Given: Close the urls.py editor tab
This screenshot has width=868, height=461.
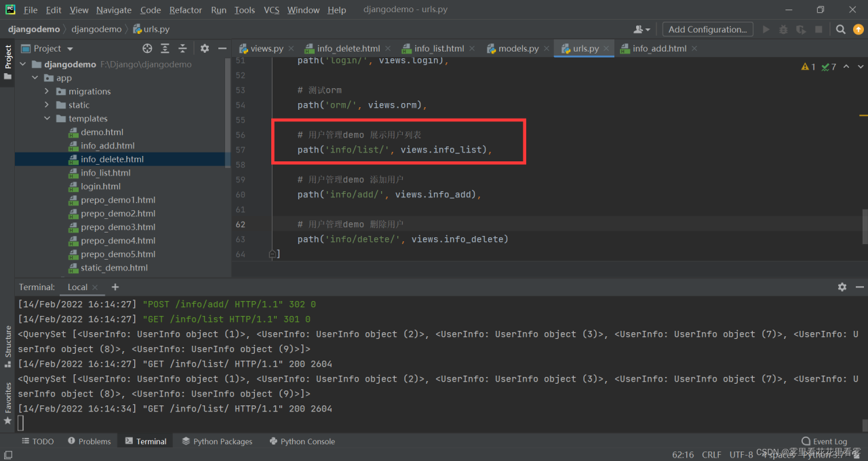Looking at the screenshot, I should coord(606,49).
